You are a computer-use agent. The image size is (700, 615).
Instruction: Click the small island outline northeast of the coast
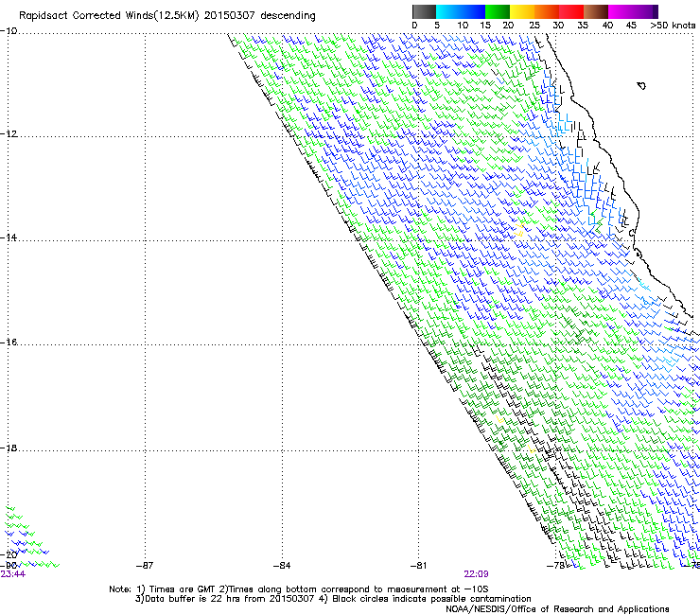pos(641,86)
